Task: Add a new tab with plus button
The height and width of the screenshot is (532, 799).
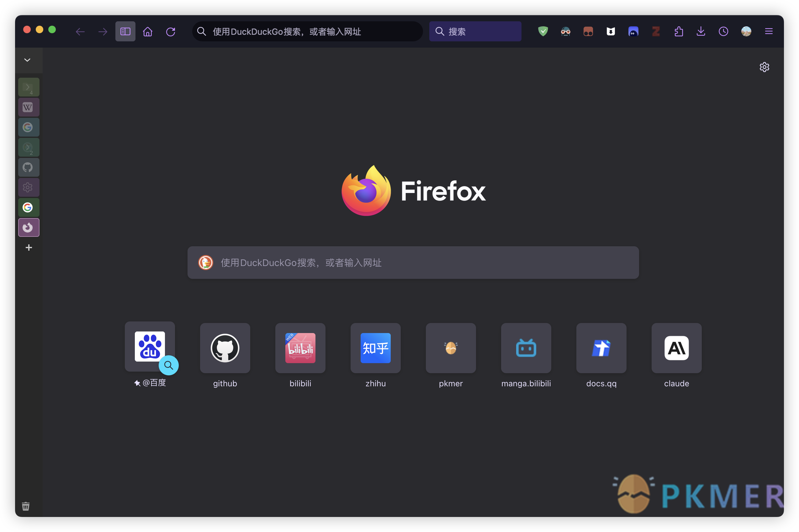Action: tap(29, 247)
